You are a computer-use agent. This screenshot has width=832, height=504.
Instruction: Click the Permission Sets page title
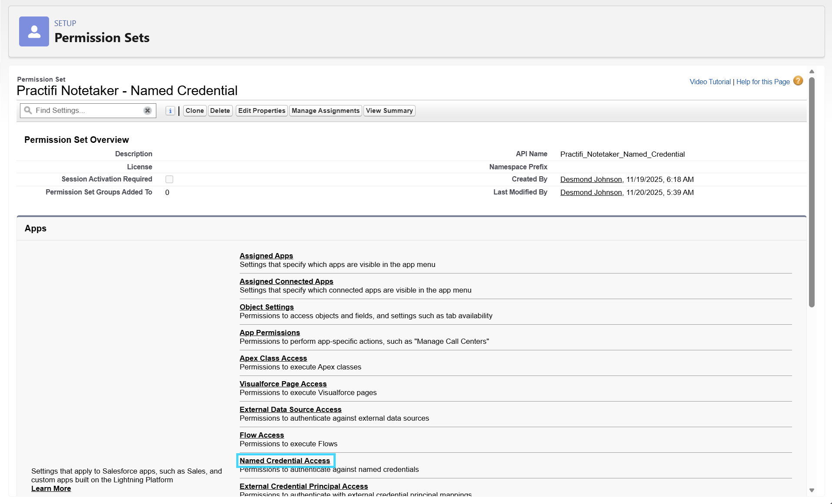[102, 38]
